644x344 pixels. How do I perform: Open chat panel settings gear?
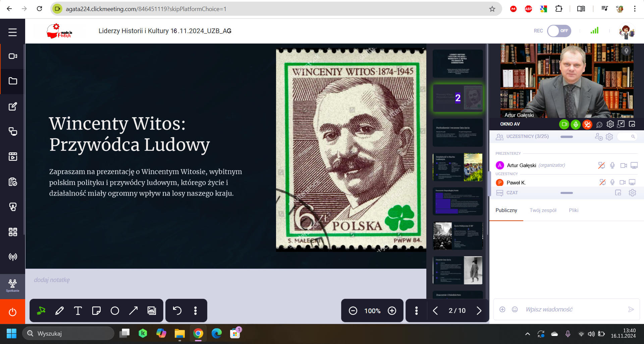(x=632, y=193)
